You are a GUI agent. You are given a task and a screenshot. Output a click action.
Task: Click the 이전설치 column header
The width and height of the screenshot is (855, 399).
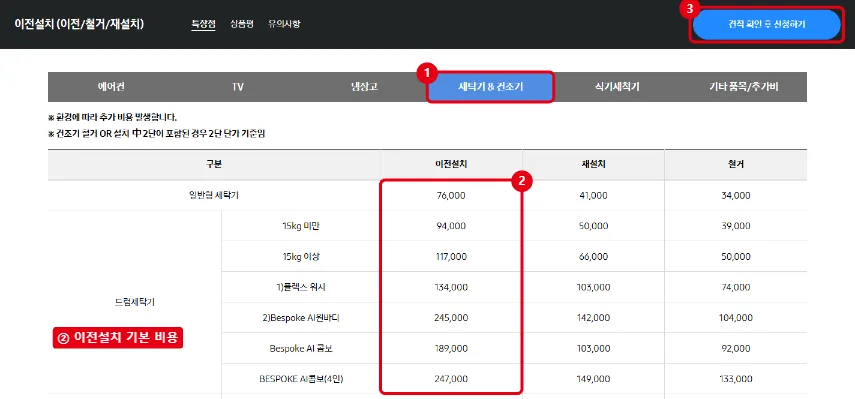pos(451,164)
